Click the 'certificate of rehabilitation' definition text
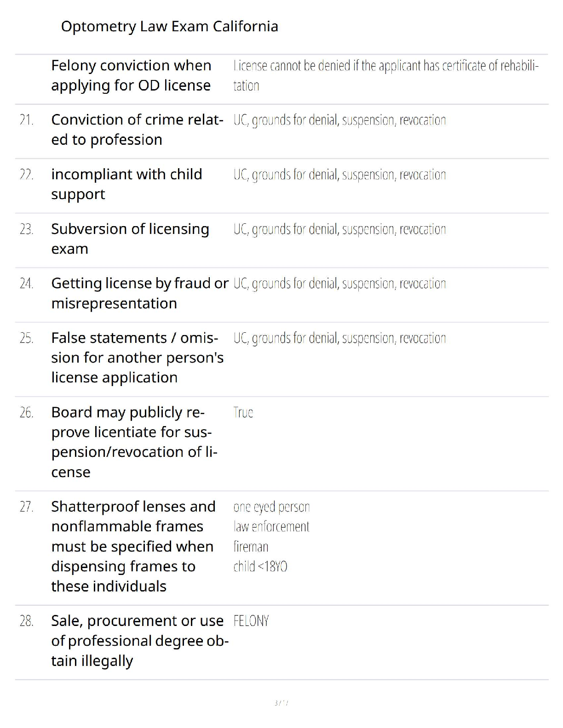Image resolution: width=563 pixels, height=728 pixels. [385, 75]
